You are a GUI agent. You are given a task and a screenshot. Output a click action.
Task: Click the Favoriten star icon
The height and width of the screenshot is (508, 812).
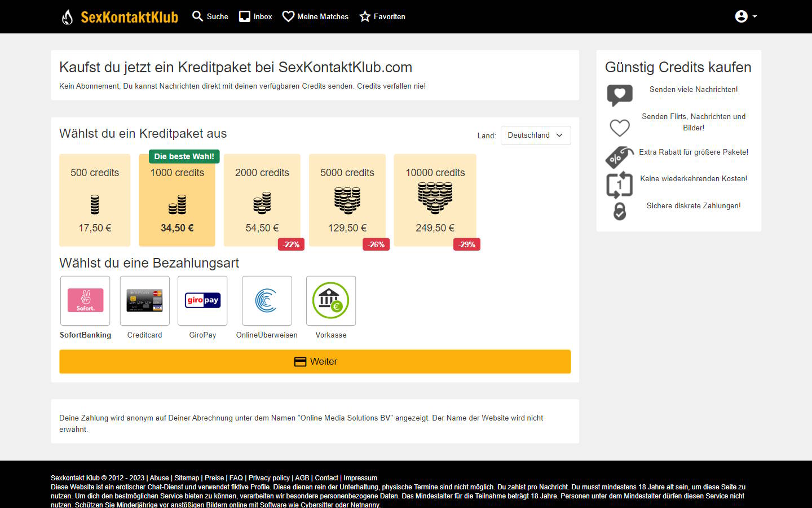click(x=365, y=16)
